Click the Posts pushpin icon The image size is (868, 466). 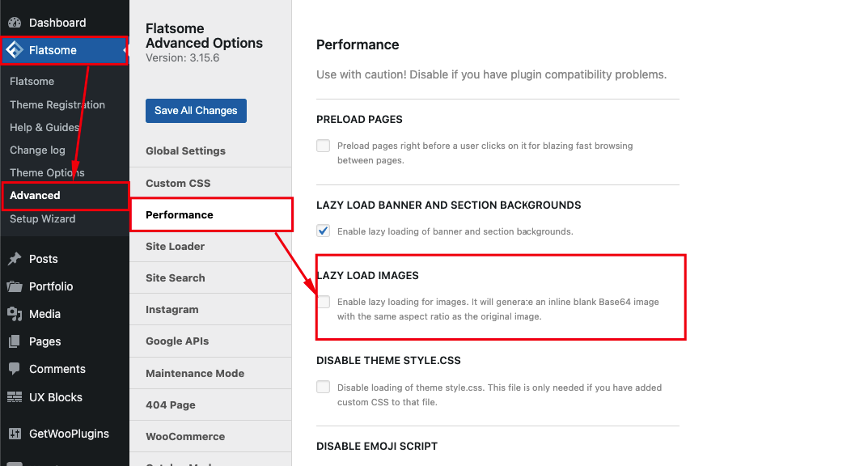tap(15, 258)
